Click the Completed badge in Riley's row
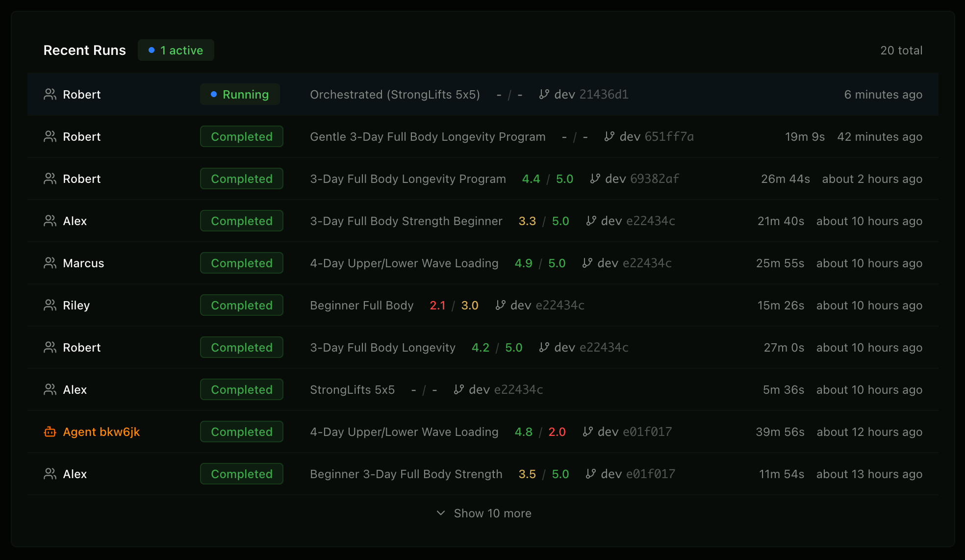 pyautogui.click(x=242, y=305)
